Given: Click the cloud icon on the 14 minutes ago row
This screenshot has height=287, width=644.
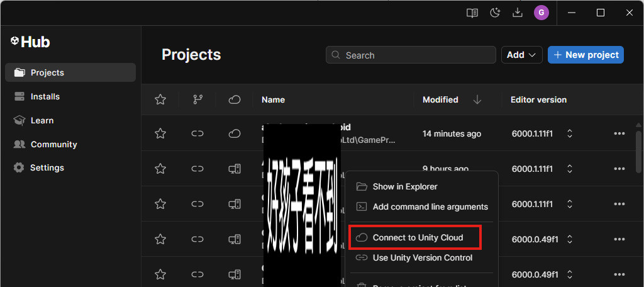Looking at the screenshot, I should [234, 133].
